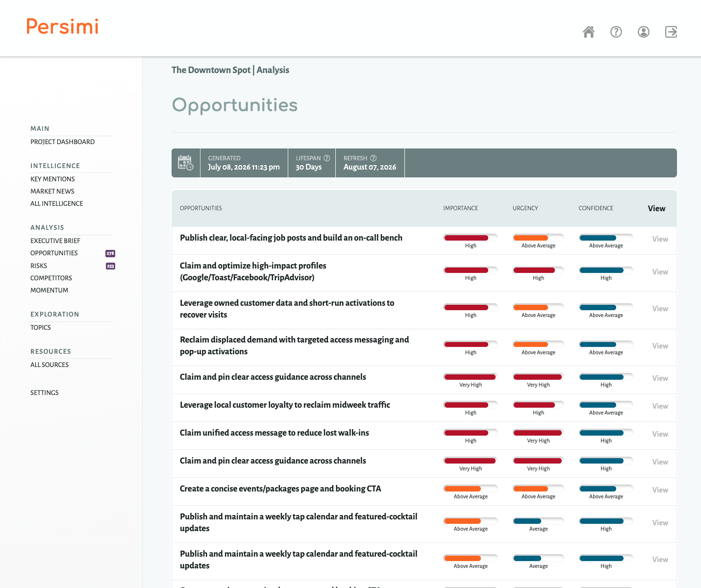Log out using the exit icon
The image size is (701, 588).
pos(671,32)
